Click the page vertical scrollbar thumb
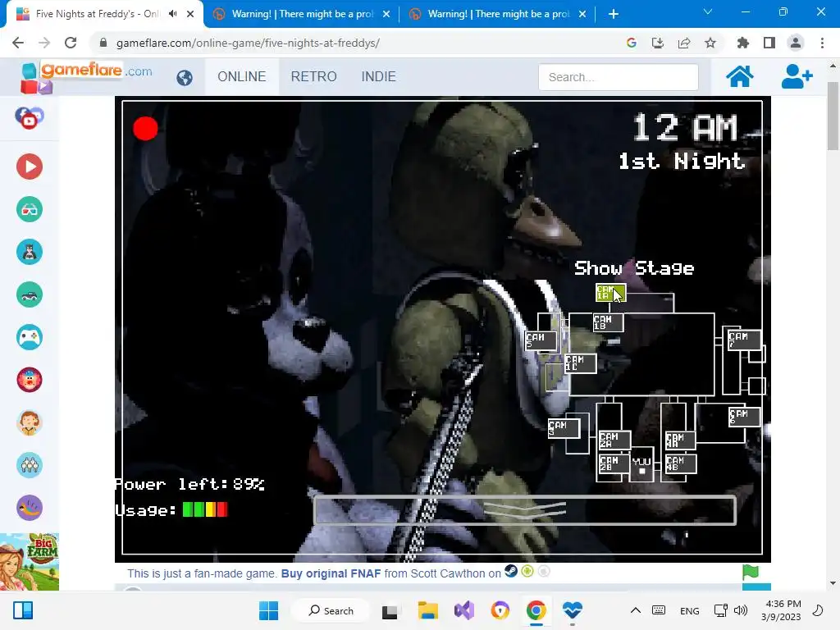The height and width of the screenshot is (630, 840). tap(833, 116)
